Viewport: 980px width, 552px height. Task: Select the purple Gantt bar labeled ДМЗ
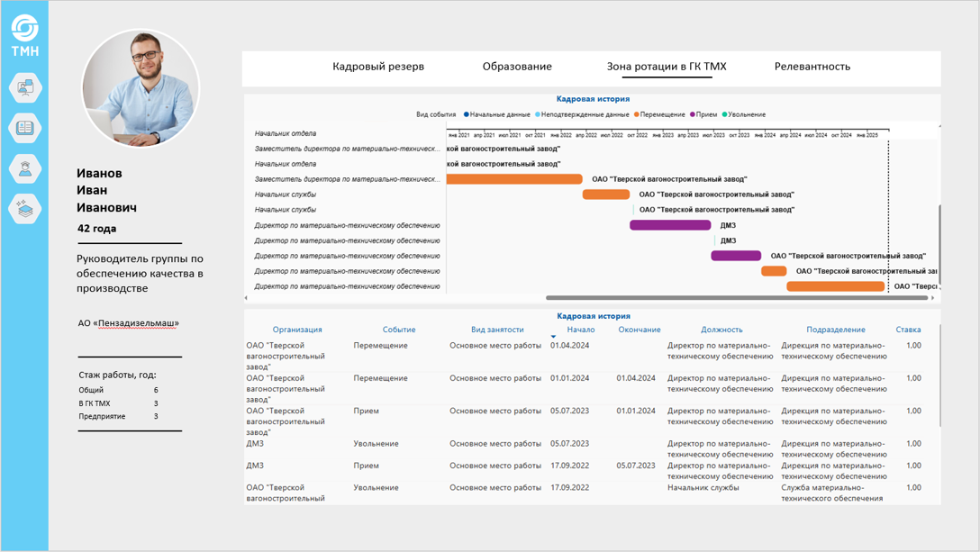(670, 225)
